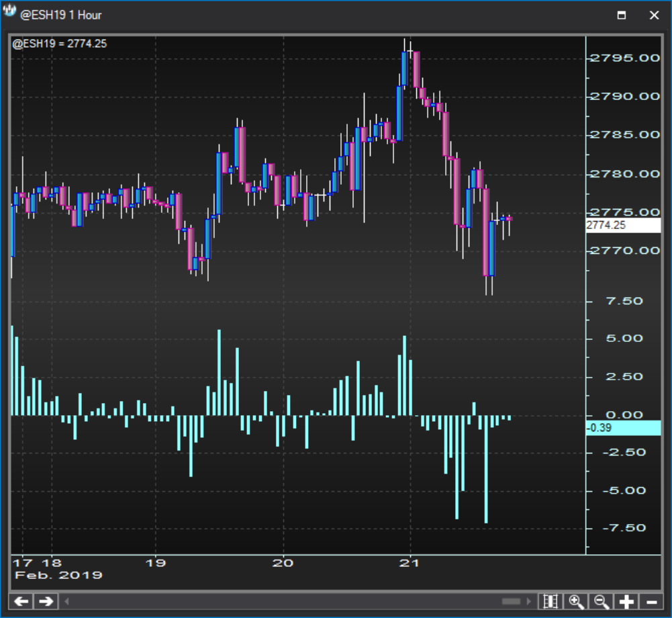Click the 0.00 indicator axis label

pyautogui.click(x=624, y=414)
